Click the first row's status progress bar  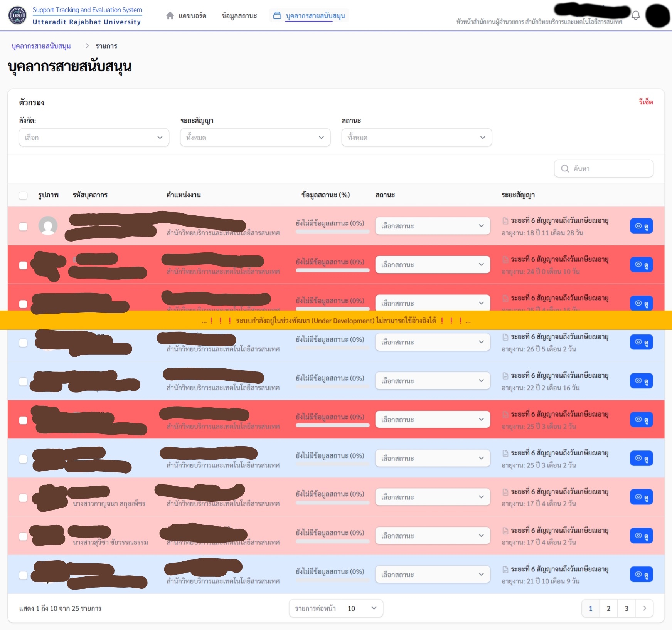[x=332, y=232]
